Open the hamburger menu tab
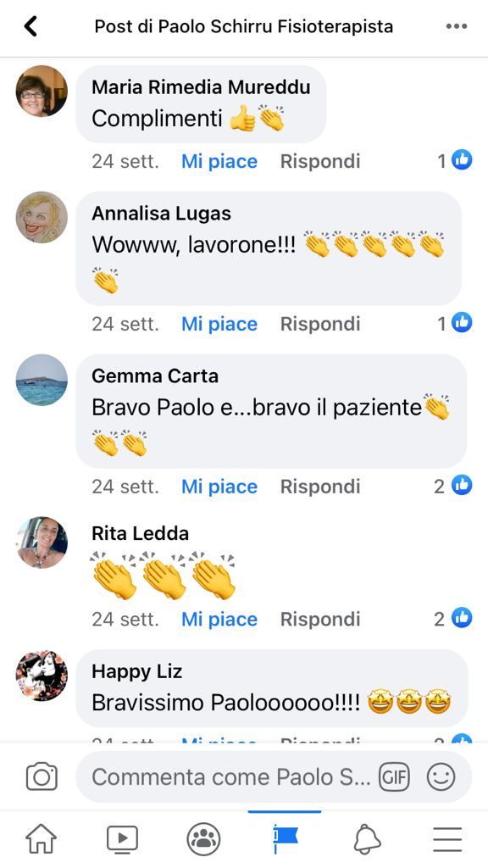This screenshot has height=868, width=488. pos(447,839)
